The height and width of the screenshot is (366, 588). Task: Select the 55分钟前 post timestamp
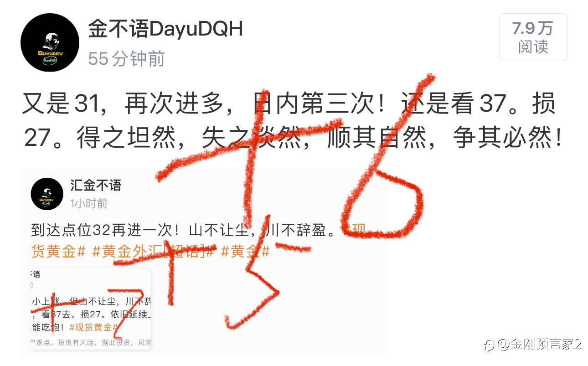(x=126, y=58)
